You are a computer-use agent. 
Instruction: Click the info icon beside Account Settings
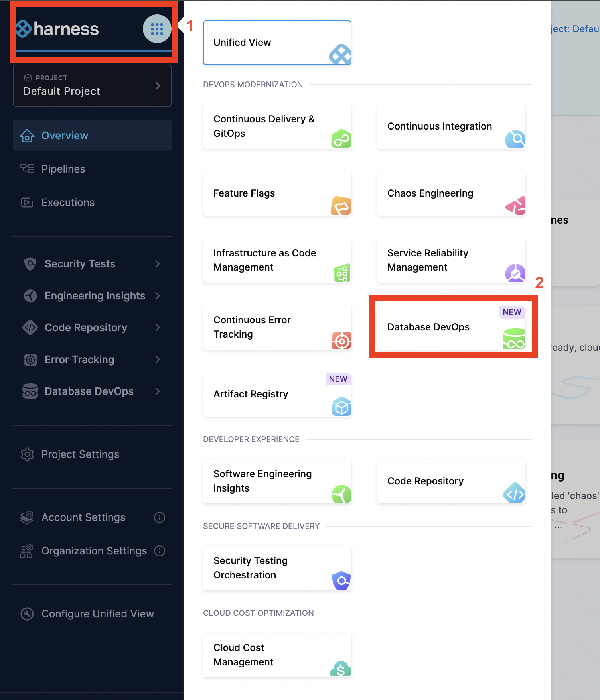point(160,517)
